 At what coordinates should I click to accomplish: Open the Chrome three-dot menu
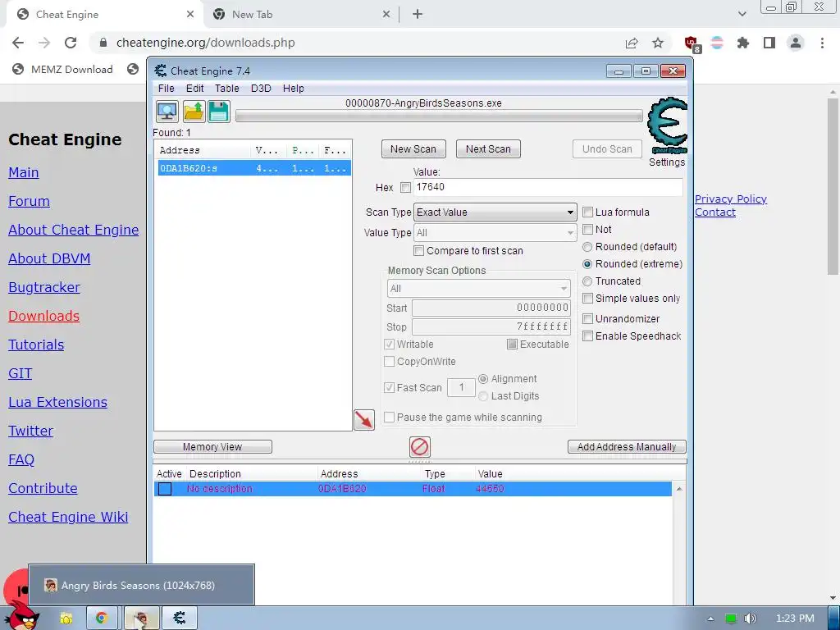point(822,43)
